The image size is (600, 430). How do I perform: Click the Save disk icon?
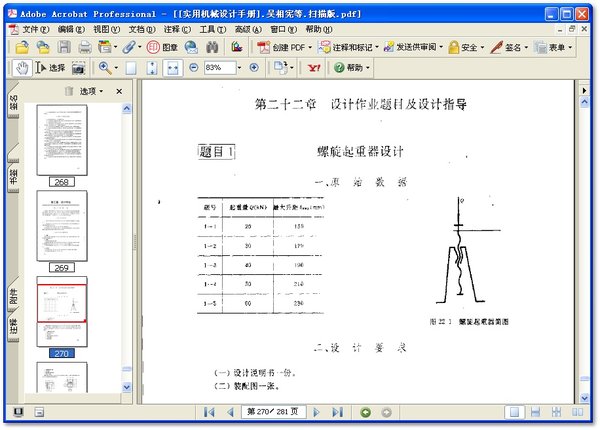click(x=64, y=47)
